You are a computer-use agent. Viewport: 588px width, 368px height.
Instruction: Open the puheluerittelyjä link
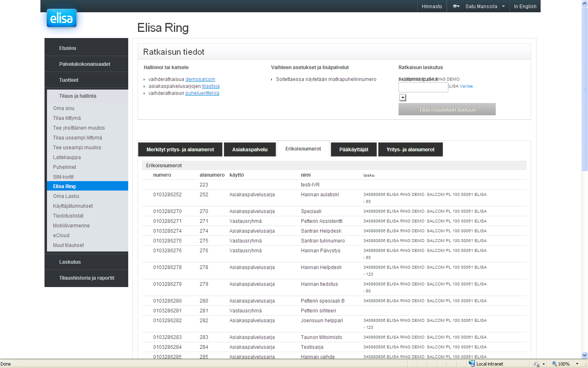click(202, 93)
